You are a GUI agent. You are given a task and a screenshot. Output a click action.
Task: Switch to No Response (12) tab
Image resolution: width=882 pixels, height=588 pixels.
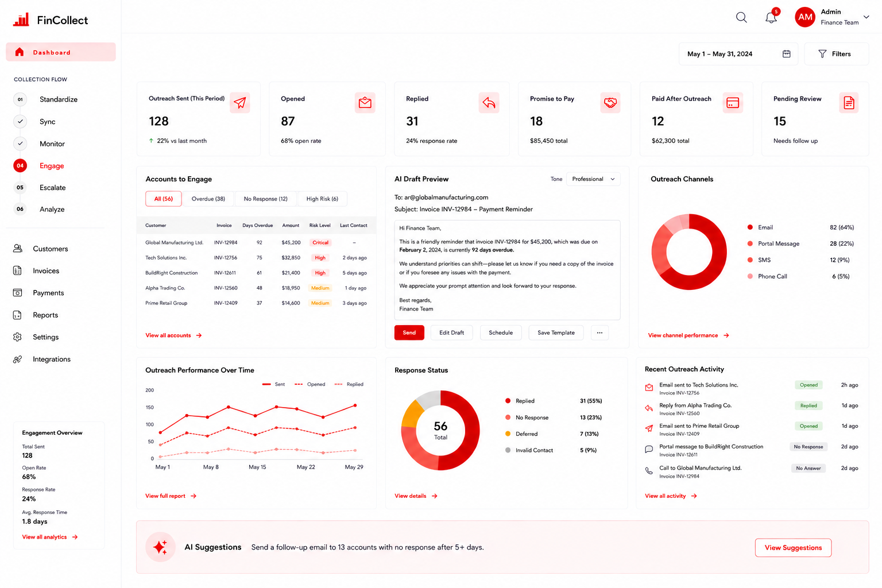point(265,199)
